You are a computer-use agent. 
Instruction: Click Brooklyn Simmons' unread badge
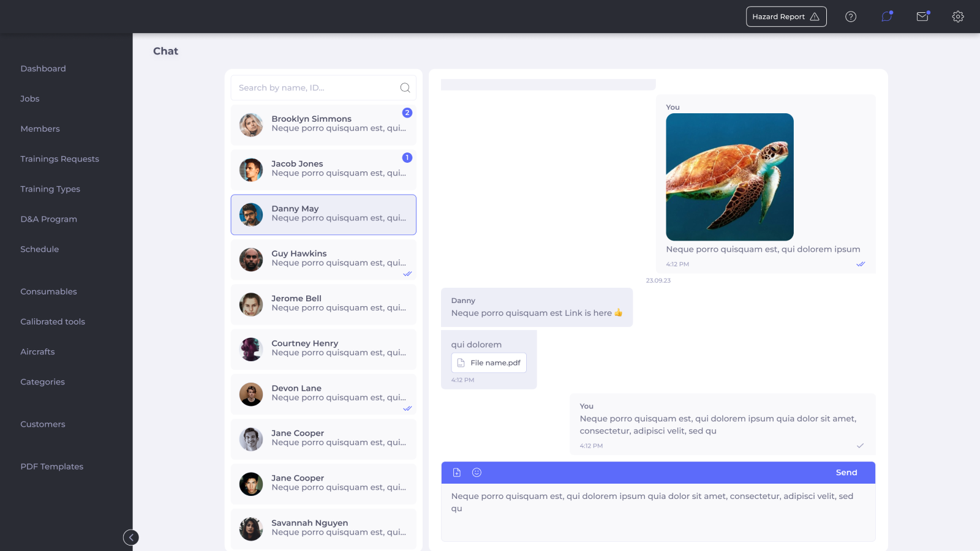pos(407,113)
